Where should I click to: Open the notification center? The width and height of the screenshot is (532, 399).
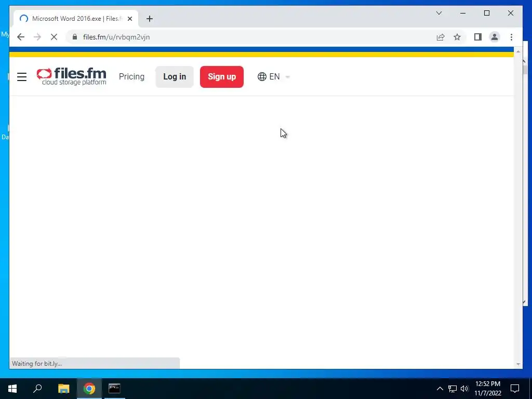coord(515,389)
